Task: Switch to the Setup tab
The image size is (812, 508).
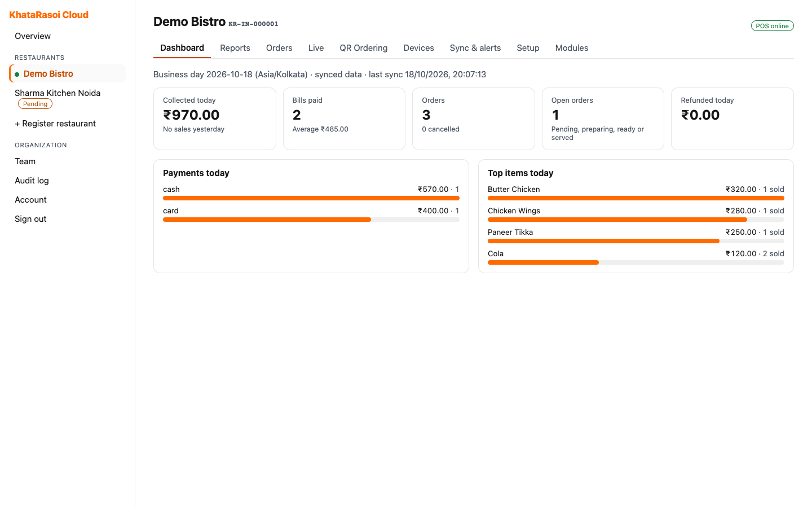Action: [x=528, y=48]
